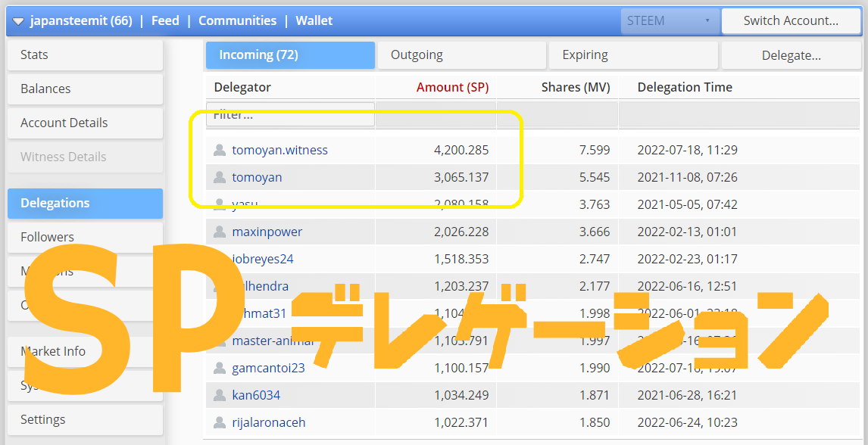Click the amount 2,026.228 cell
The height and width of the screenshot is (445, 868).
pyautogui.click(x=461, y=232)
